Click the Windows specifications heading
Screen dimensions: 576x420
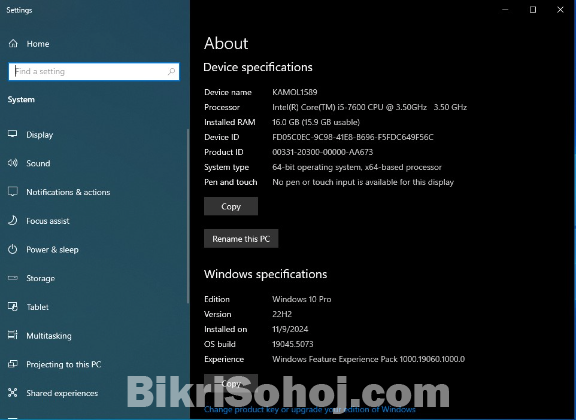(x=265, y=274)
